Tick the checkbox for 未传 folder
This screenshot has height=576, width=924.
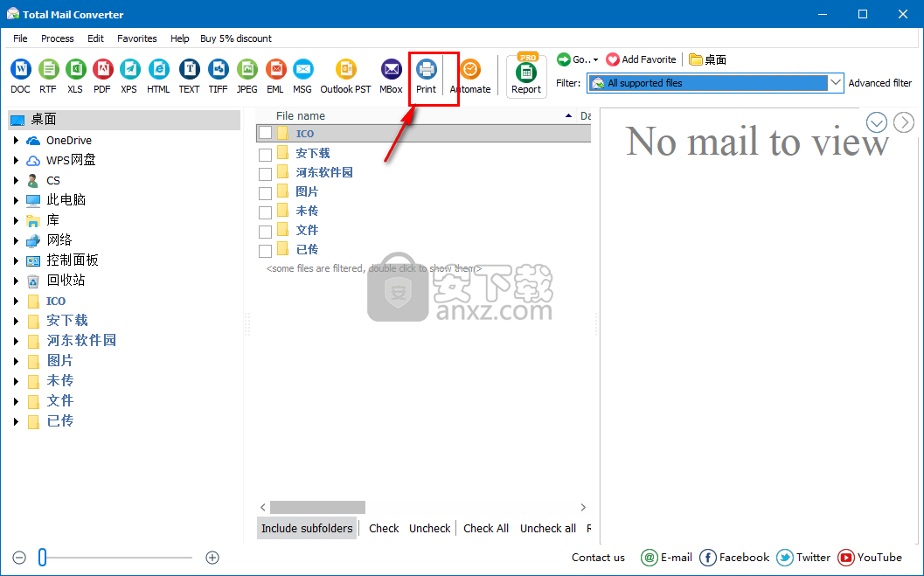[x=265, y=212]
